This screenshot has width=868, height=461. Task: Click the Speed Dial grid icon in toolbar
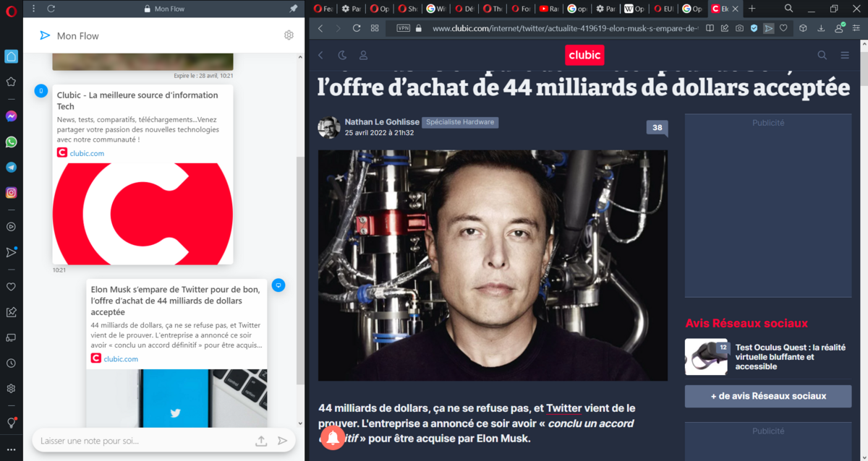click(375, 28)
